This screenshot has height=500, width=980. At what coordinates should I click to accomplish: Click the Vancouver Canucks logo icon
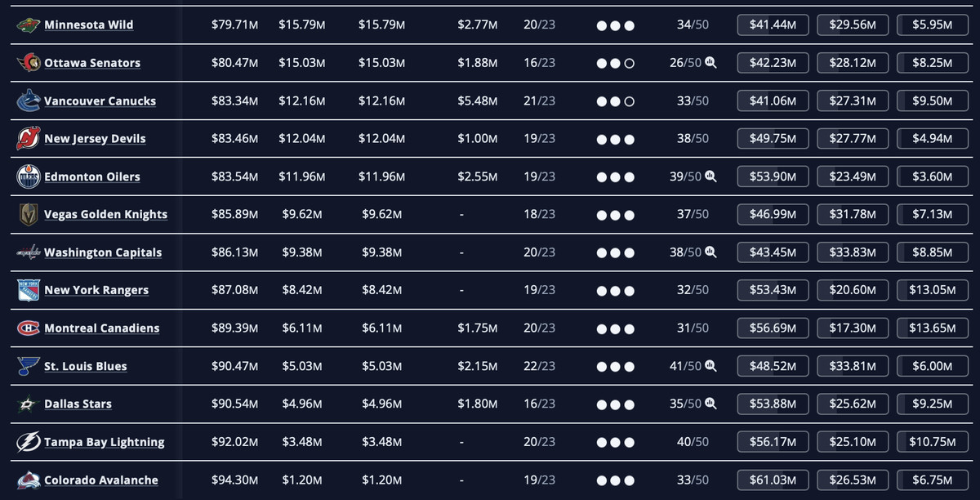click(x=28, y=101)
